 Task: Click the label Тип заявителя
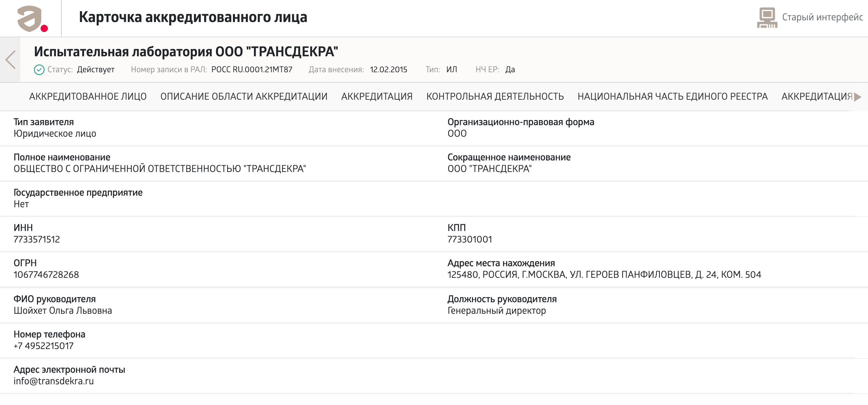tap(44, 122)
